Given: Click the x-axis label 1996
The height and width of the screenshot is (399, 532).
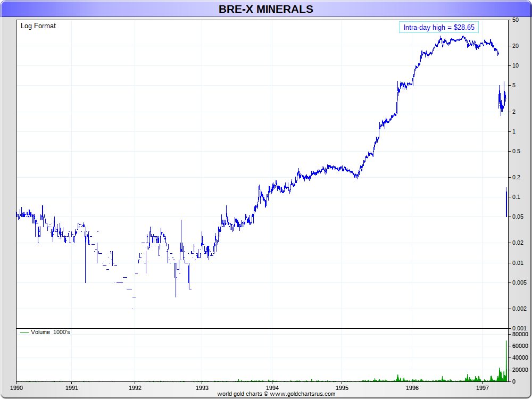Looking at the screenshot, I should coord(412,387).
